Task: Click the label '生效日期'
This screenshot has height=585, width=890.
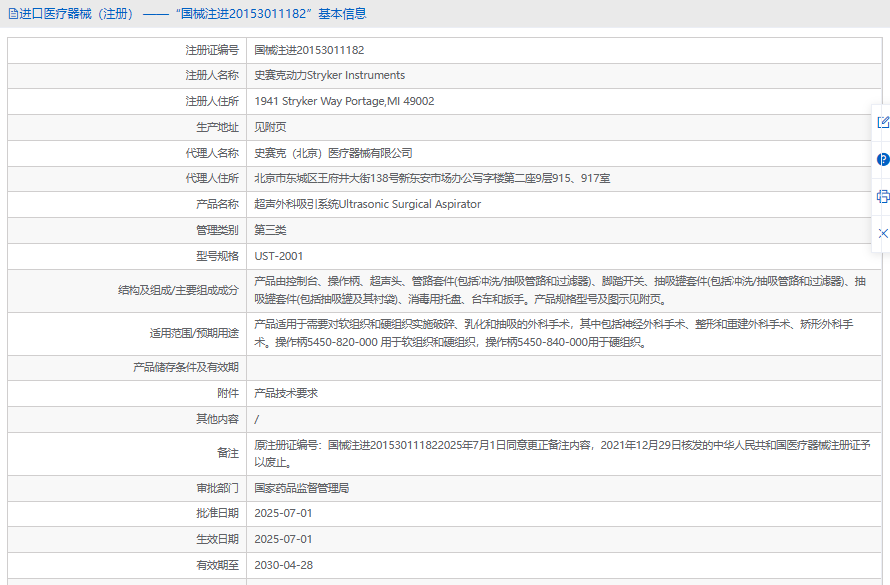Action: tap(217, 539)
